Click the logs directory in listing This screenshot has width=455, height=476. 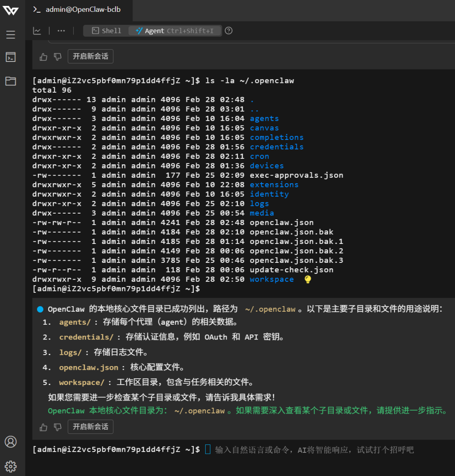coord(259,203)
